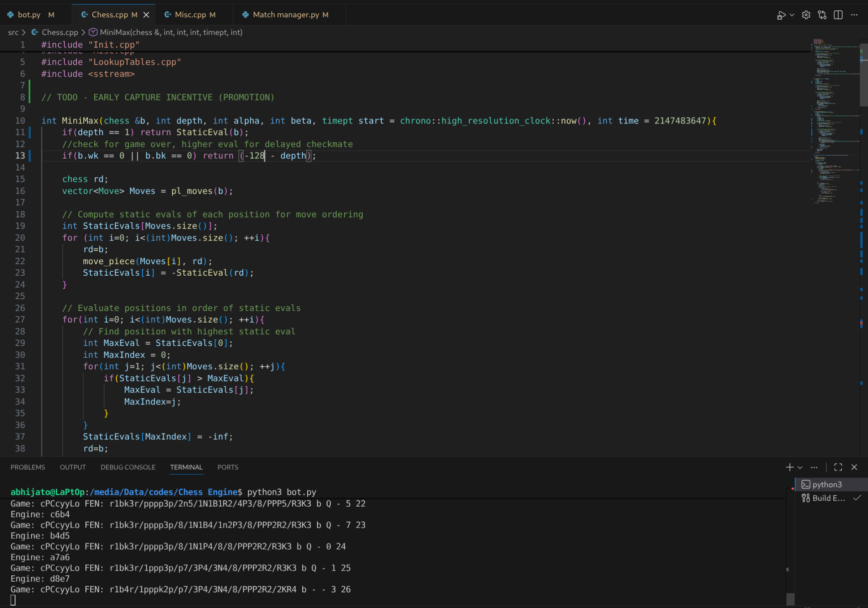The width and height of the screenshot is (868, 608).
Task: Click the src breadcrumb segment
Action: coord(13,32)
